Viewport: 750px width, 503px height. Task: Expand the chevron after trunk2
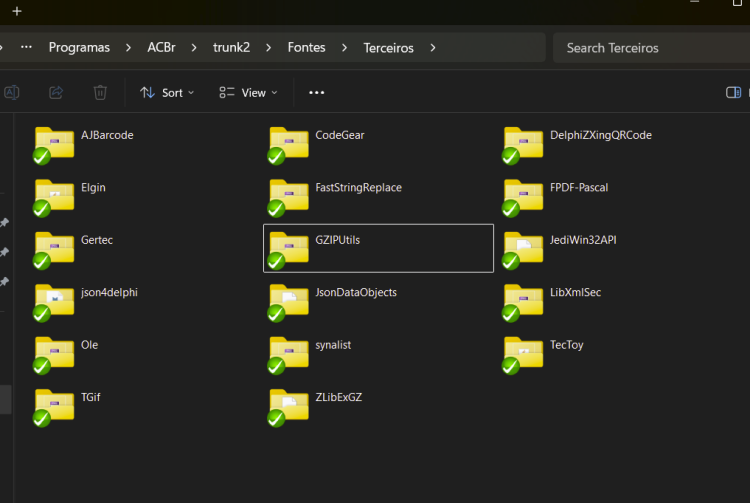268,48
